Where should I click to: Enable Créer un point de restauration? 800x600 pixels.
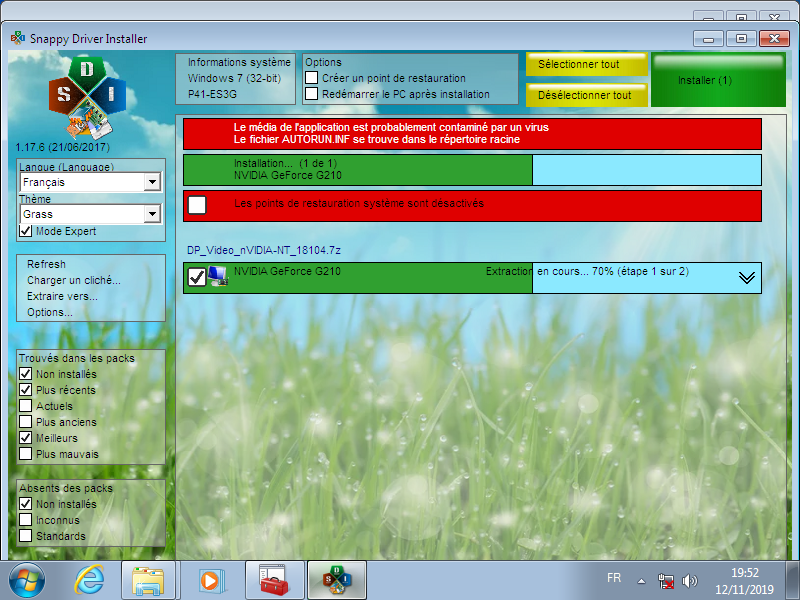(312, 78)
